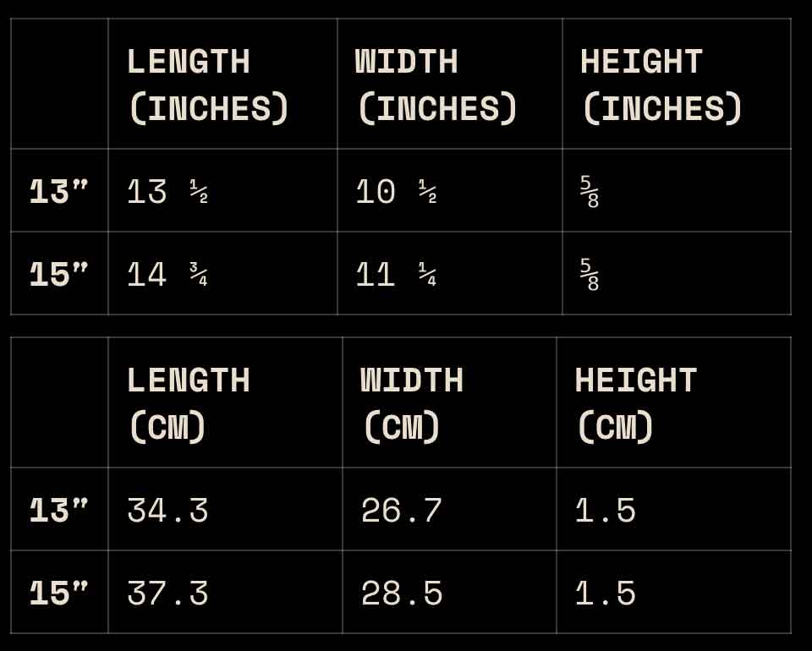This screenshot has width=812, height=651.
Task: Click the WIDTH (CM) column header
Action: click(x=412, y=404)
